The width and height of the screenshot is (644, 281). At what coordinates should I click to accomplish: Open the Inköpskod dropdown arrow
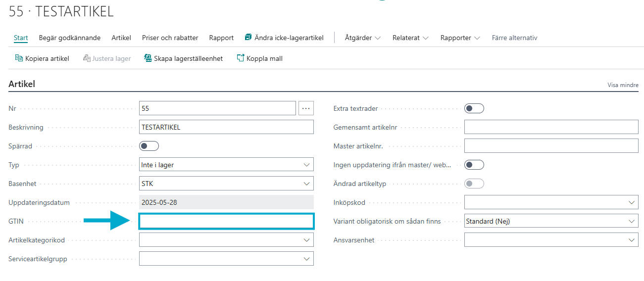tap(631, 202)
